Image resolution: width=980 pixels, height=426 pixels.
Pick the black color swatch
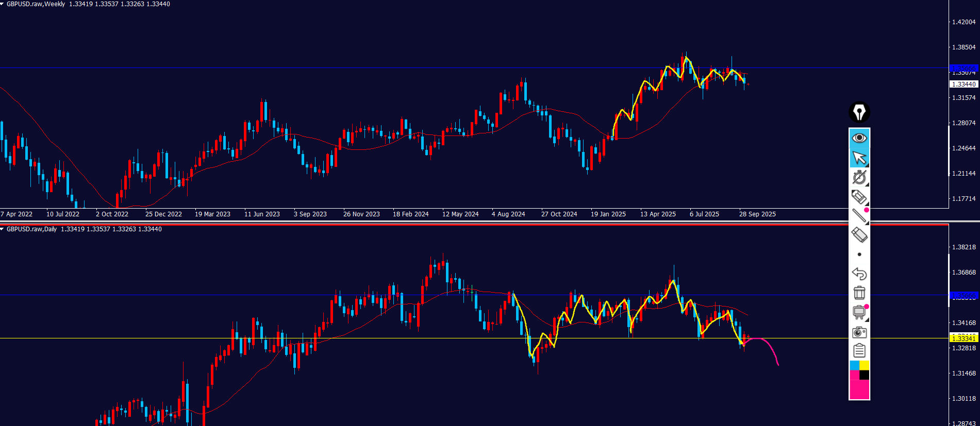coord(865,375)
